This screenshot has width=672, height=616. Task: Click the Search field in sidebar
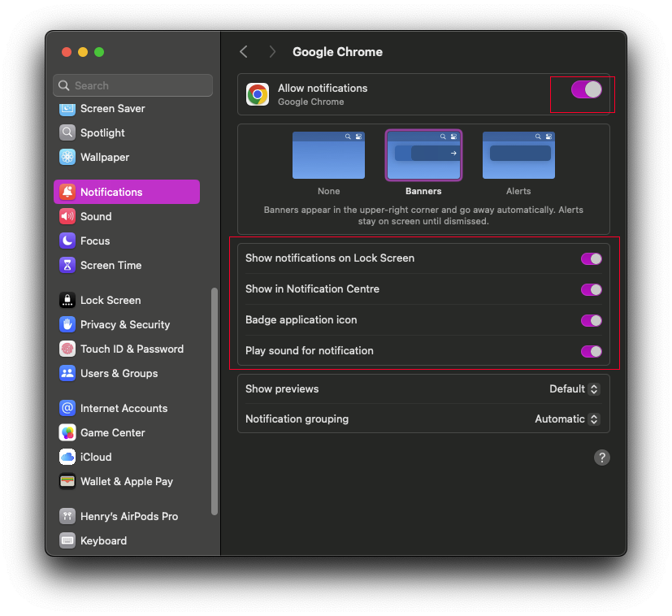133,85
